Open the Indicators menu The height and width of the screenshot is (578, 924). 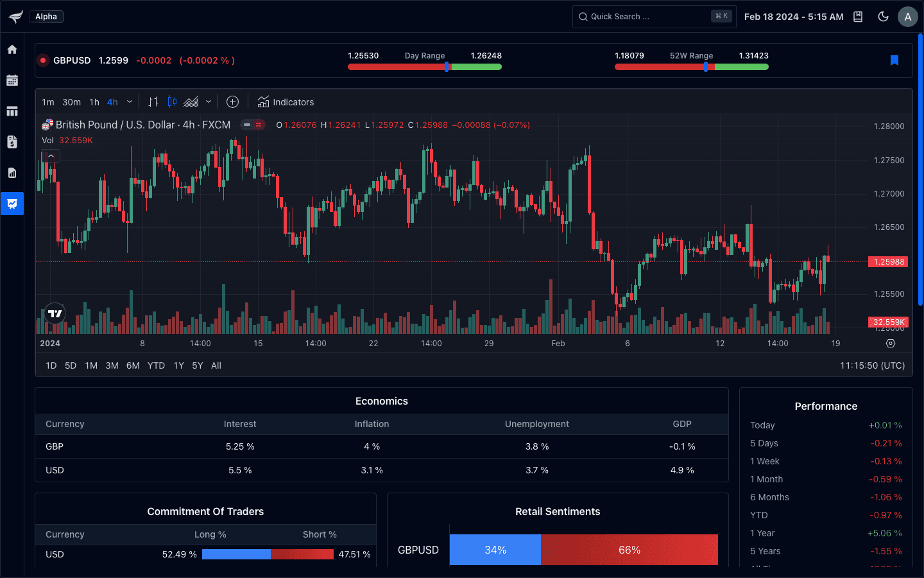coord(286,102)
